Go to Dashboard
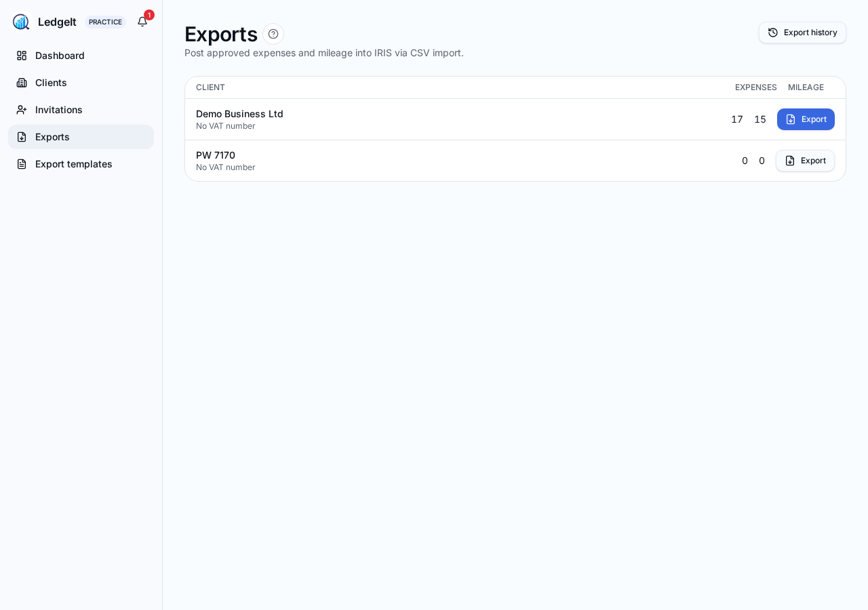 [x=81, y=56]
